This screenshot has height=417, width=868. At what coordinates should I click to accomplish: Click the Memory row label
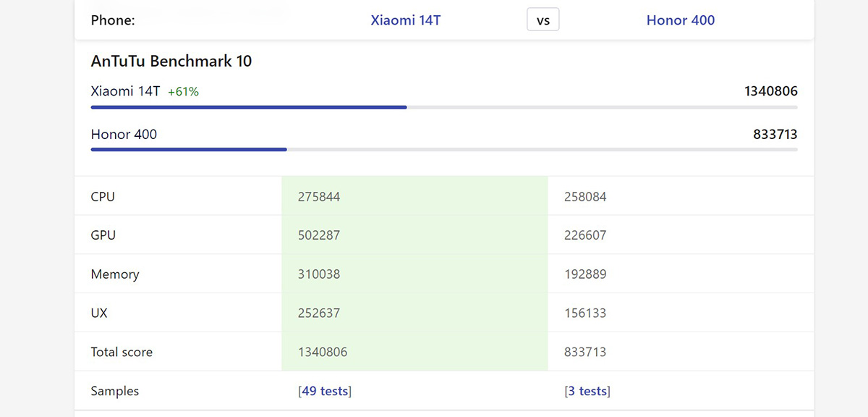click(115, 274)
